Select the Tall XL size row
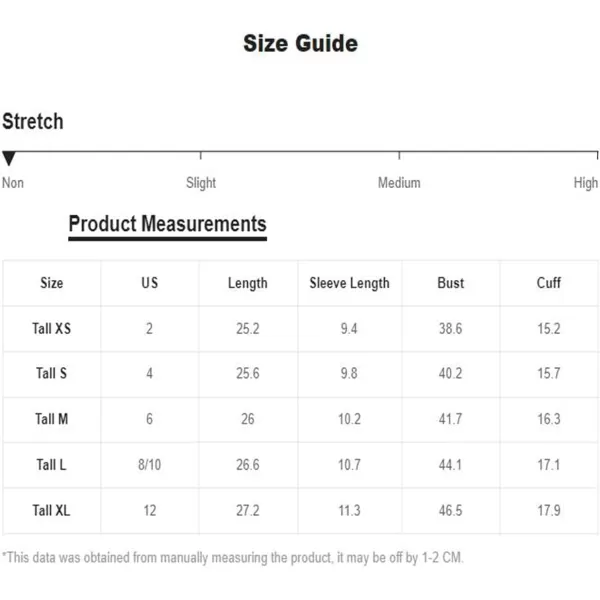Image resolution: width=600 pixels, height=600 pixels. pyautogui.click(x=52, y=511)
